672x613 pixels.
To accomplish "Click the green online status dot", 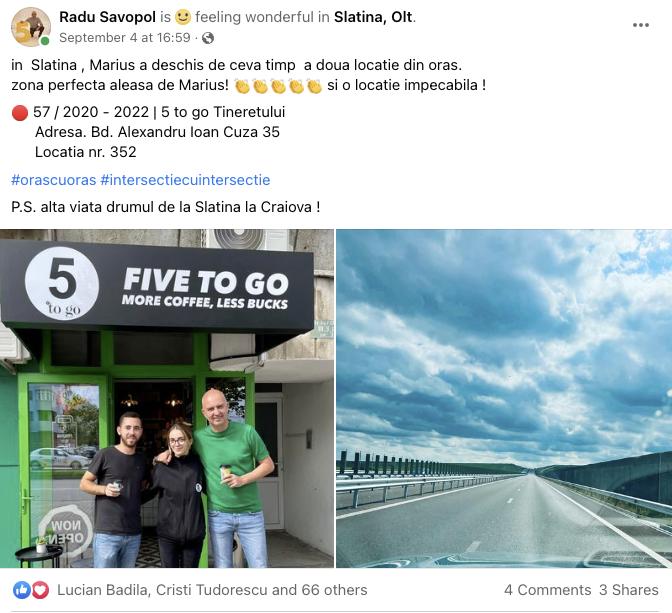I will tap(45, 41).
